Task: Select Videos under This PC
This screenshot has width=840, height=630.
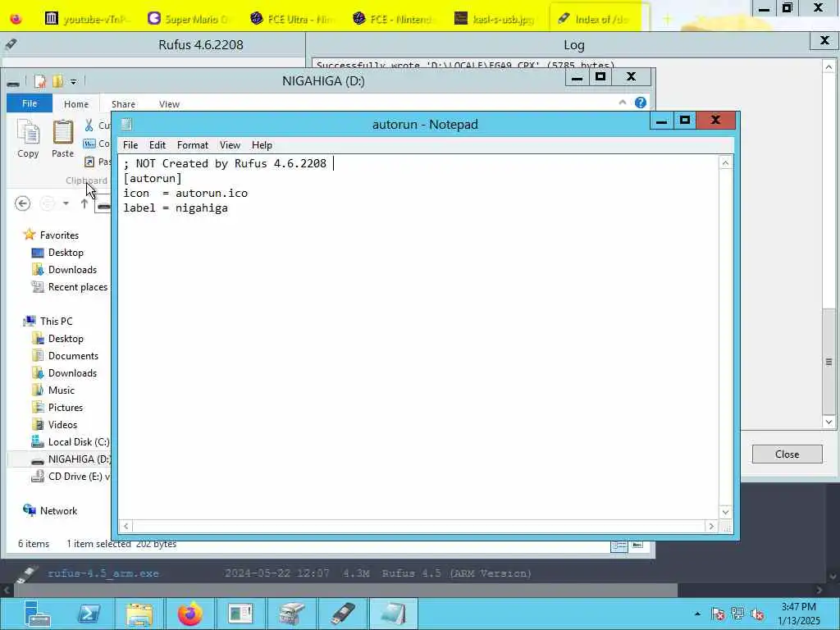Action: point(62,424)
